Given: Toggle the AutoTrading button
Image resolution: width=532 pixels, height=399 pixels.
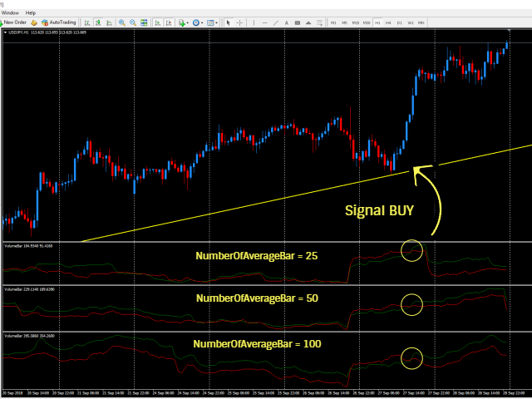Looking at the screenshot, I should click(x=59, y=22).
